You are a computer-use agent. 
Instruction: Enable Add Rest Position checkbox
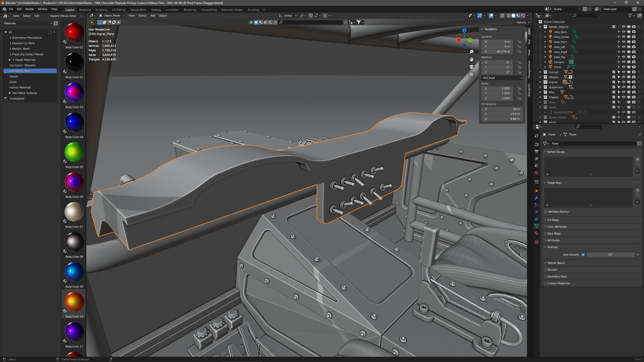(546, 212)
